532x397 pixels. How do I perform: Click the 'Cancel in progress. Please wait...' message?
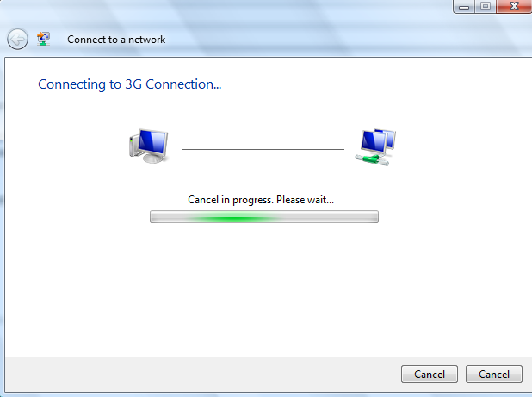pyautogui.click(x=261, y=200)
